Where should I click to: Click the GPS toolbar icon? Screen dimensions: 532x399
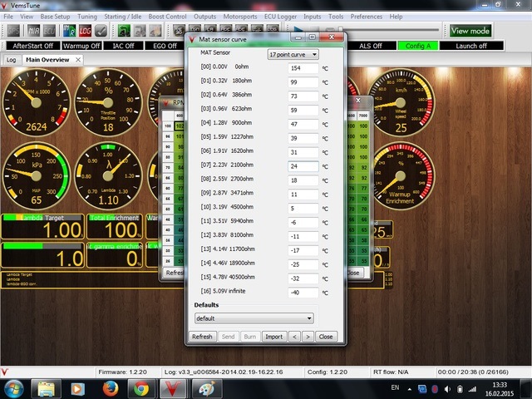13,32
